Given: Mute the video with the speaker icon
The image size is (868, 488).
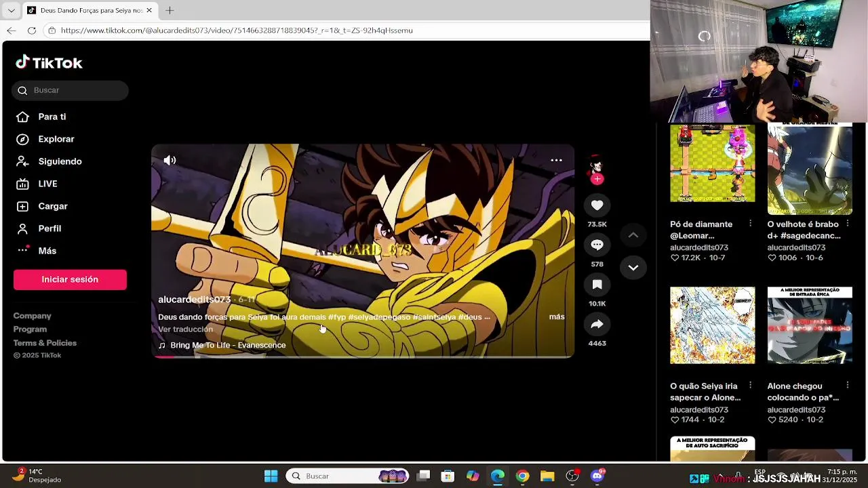Looking at the screenshot, I should pyautogui.click(x=170, y=160).
